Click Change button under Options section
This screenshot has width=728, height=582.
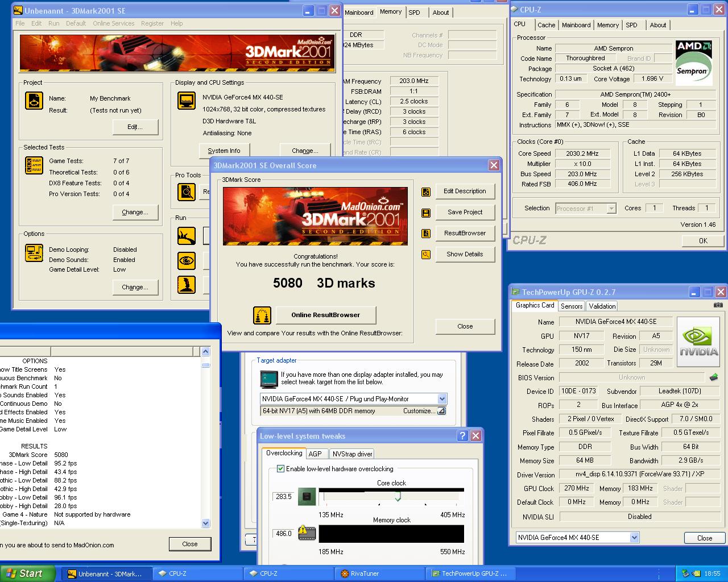click(x=135, y=288)
